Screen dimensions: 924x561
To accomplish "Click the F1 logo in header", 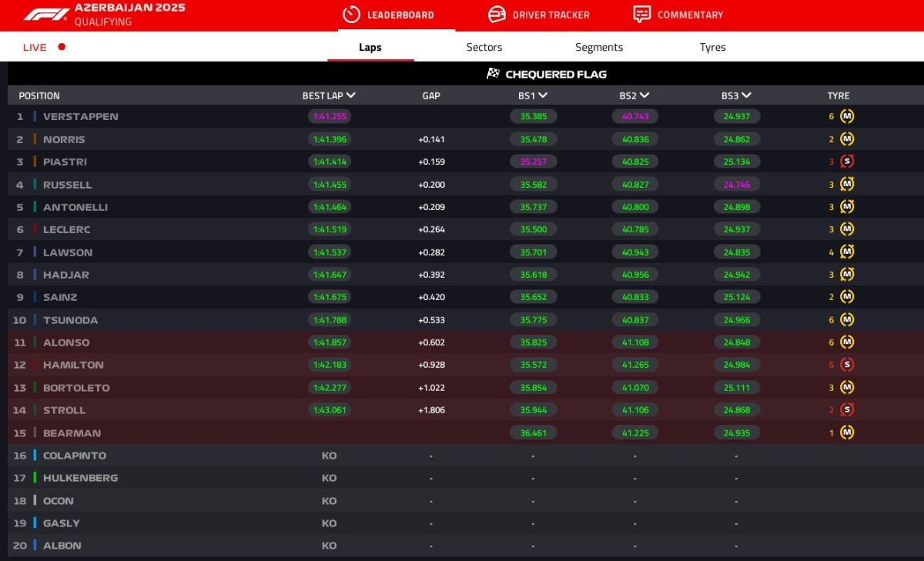I will (x=46, y=15).
